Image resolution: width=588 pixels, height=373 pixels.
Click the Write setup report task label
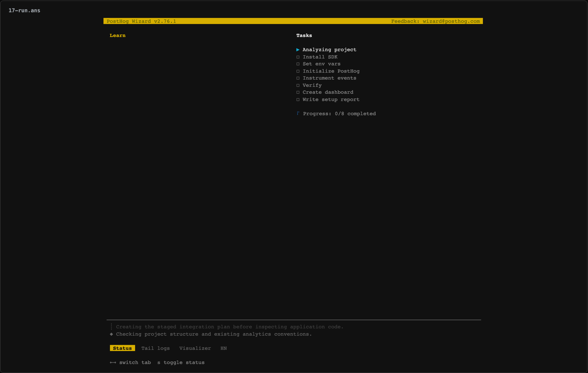pyautogui.click(x=331, y=100)
